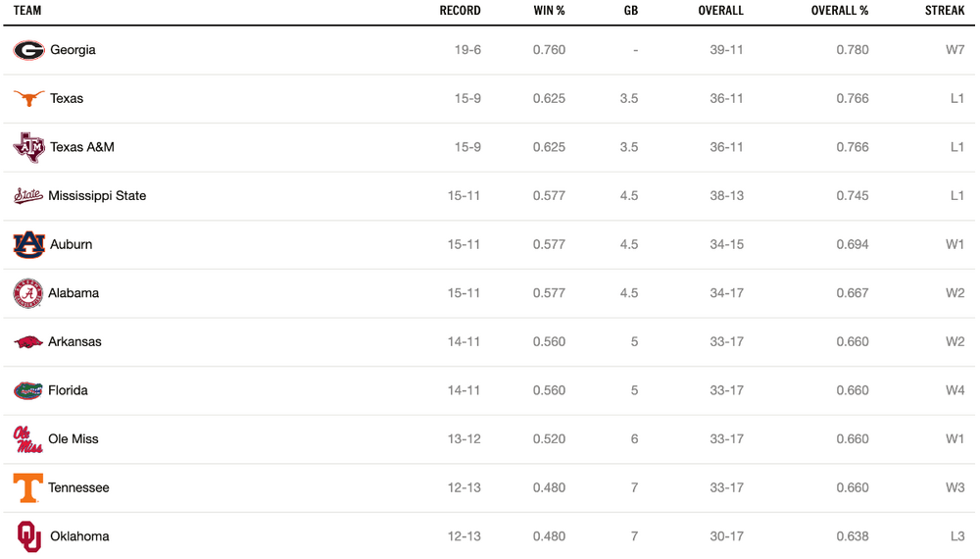Screen dimensions: 980x559
Task: Click the Mississippi State logo
Action: (28, 196)
